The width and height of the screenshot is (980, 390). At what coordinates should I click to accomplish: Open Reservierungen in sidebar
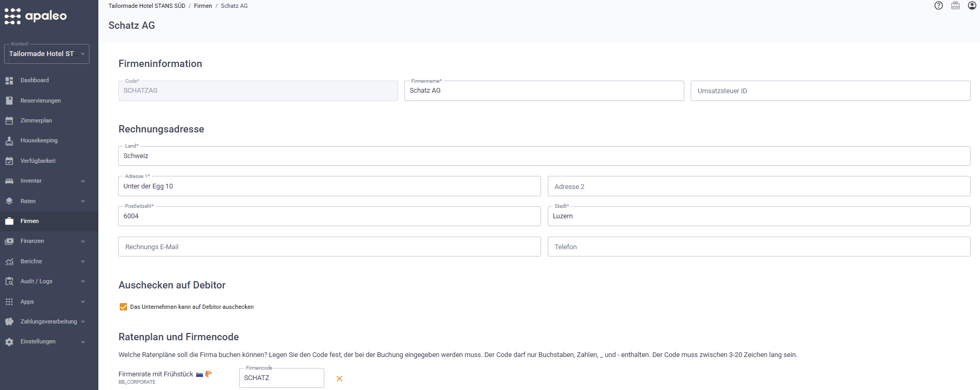coord(40,101)
